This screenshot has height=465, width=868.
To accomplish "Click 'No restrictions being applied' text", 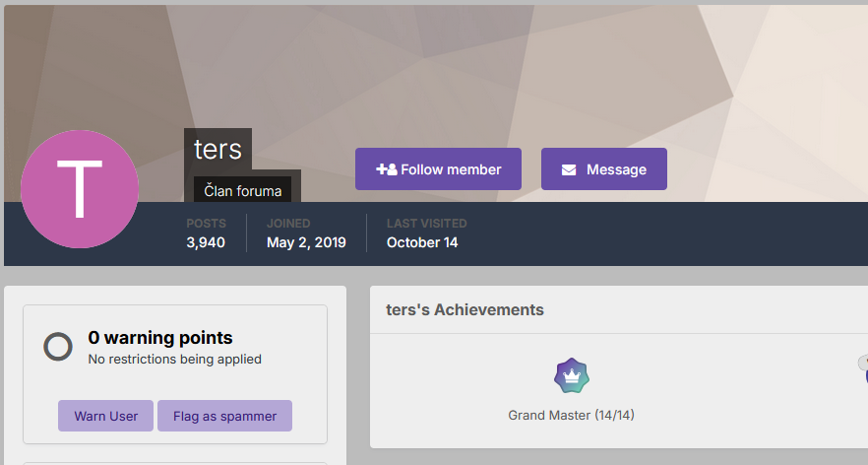I will [175, 360].
